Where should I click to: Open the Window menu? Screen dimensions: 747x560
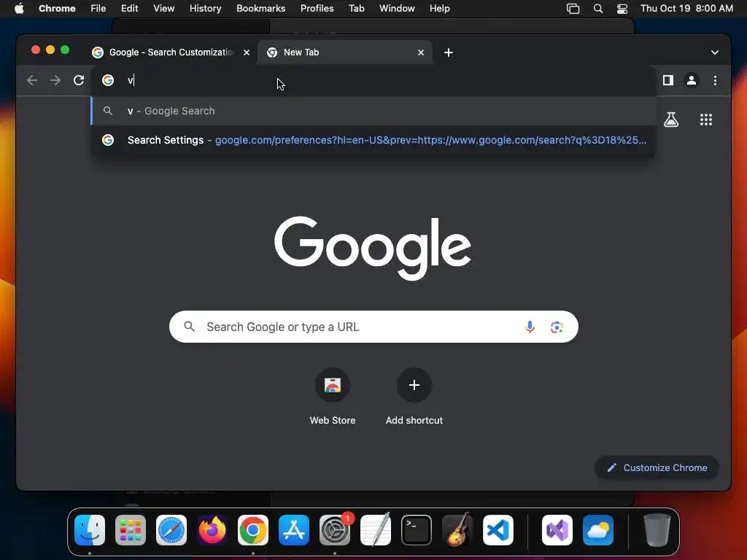397,8
